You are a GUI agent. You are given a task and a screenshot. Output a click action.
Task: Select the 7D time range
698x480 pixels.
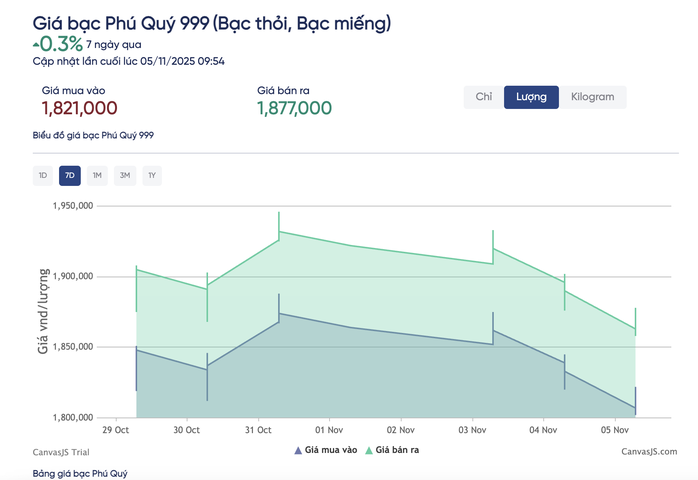point(70,176)
